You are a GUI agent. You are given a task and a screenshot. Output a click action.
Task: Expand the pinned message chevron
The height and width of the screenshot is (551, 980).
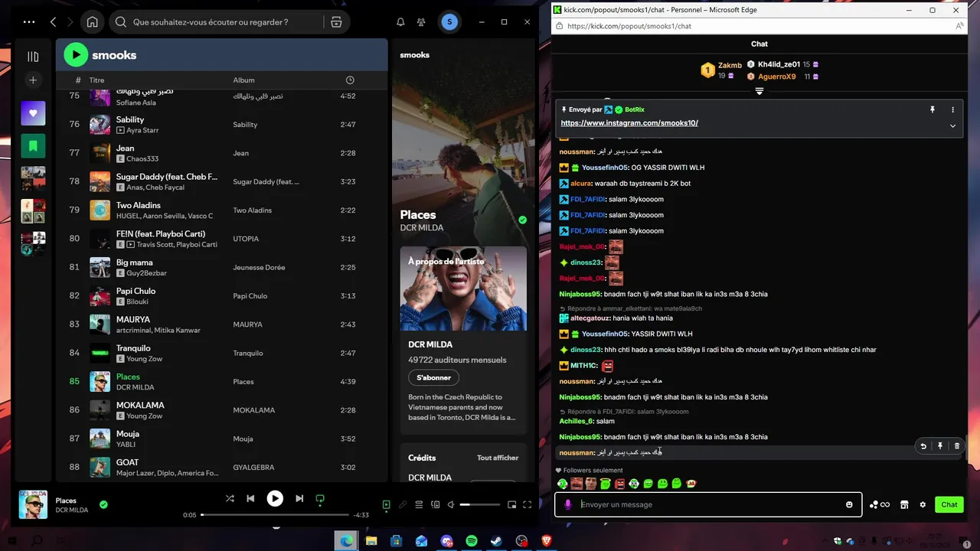point(952,126)
